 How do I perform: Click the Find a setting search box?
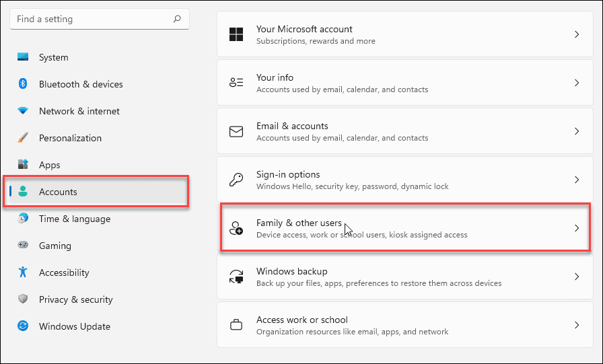pos(91,20)
